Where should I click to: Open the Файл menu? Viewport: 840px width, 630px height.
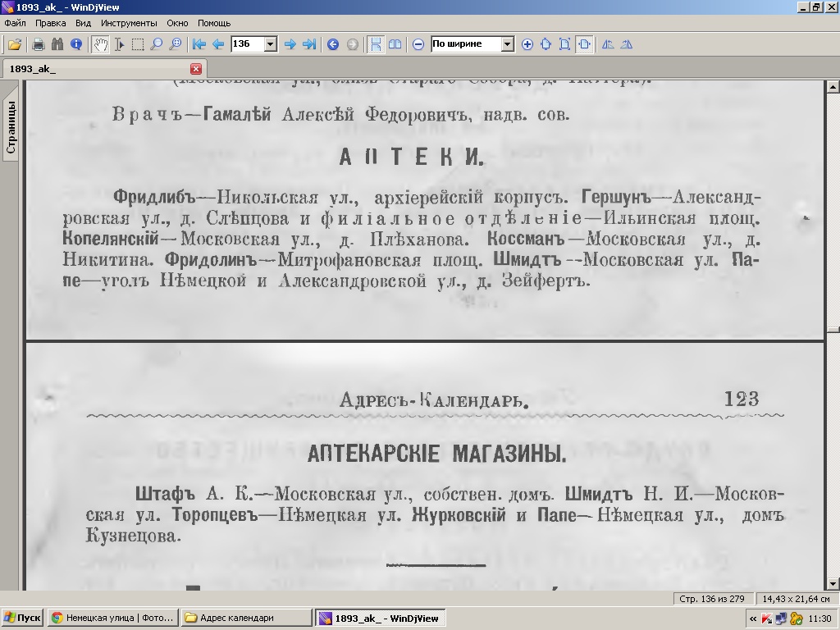tap(15, 23)
